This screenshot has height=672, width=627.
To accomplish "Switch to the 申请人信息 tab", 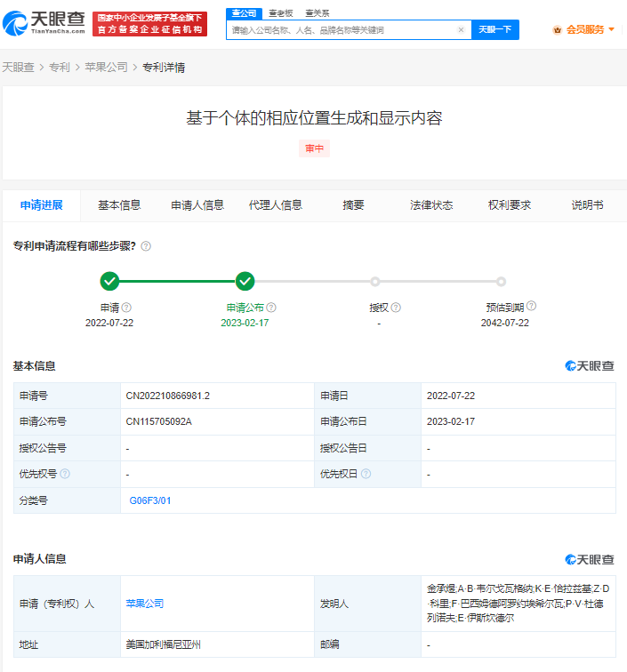I will pyautogui.click(x=197, y=205).
